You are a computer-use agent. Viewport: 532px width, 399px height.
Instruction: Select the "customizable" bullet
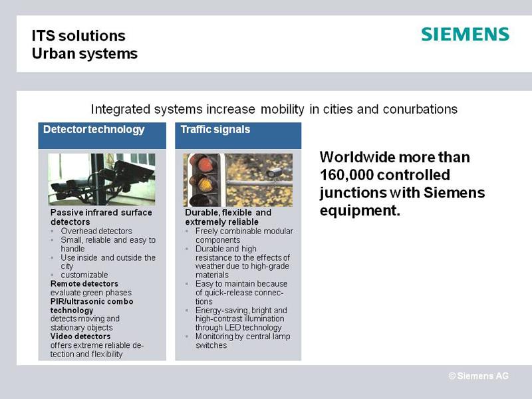[x=84, y=275]
